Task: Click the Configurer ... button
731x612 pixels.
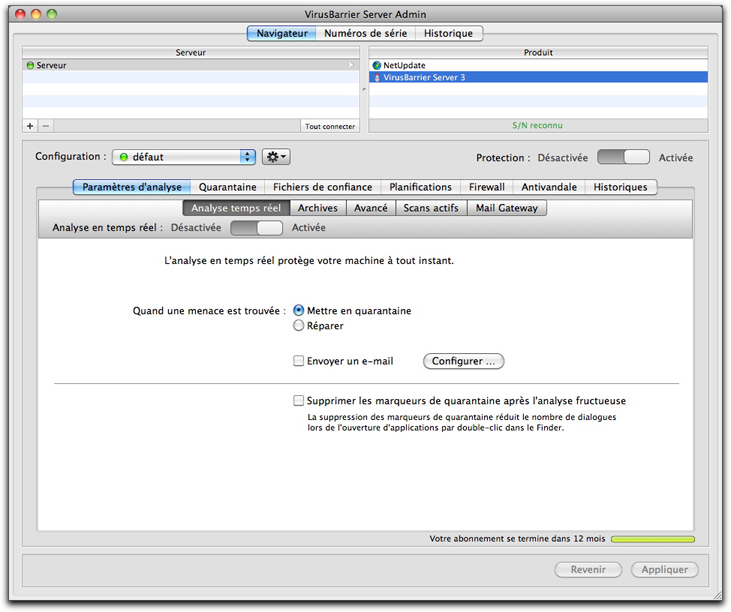Action: click(x=463, y=361)
